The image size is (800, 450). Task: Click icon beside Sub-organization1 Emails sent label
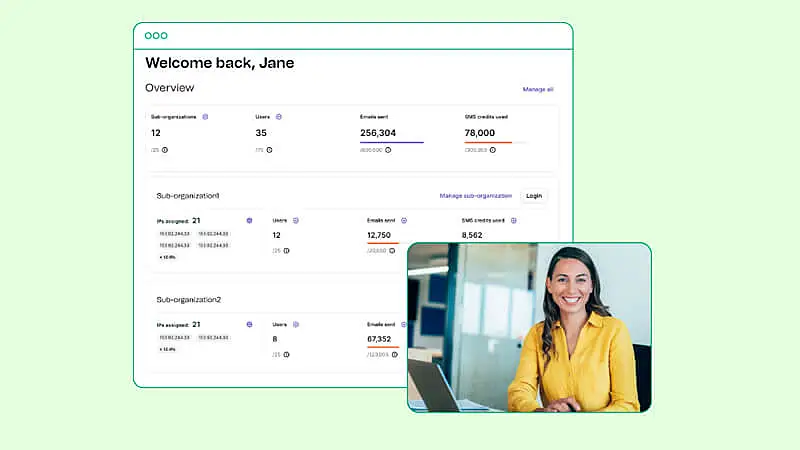[403, 220]
